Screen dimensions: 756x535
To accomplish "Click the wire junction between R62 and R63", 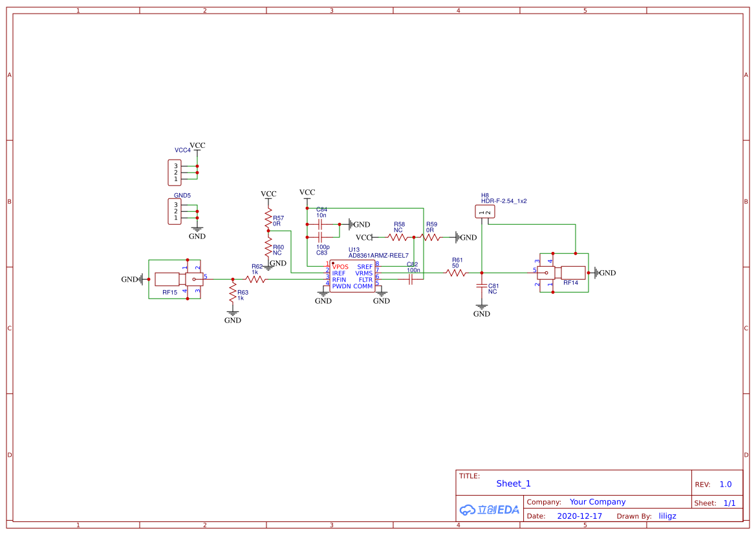I will click(233, 279).
